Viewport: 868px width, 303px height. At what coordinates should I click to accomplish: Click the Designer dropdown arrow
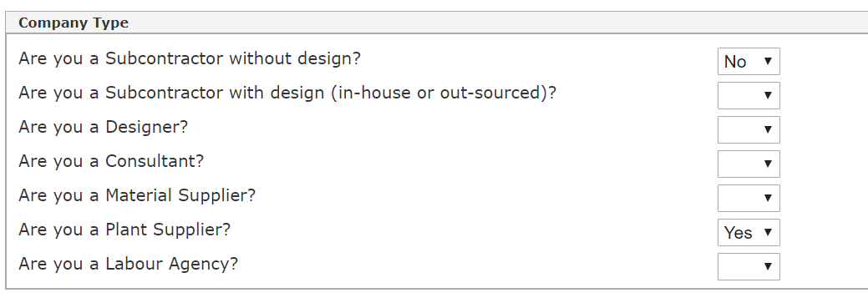pos(768,130)
